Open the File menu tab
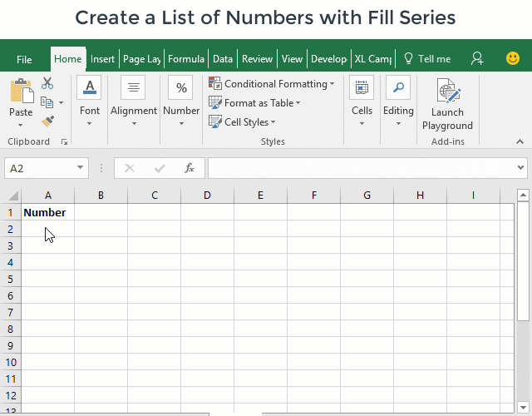Viewport: 532px width, 416px height. [24, 59]
